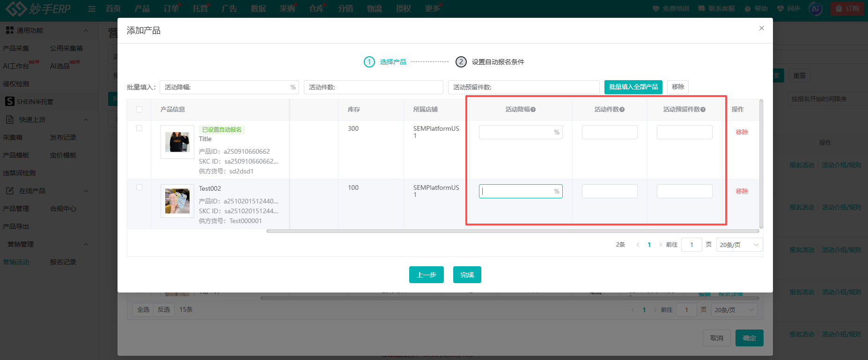Click 活动预留件数 input for Title row
The width and height of the screenshot is (868, 360).
(x=684, y=132)
